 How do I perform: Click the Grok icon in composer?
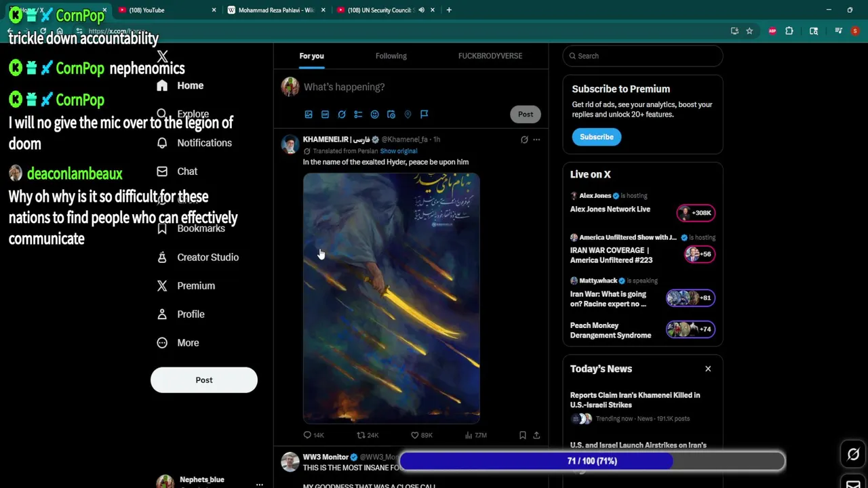pyautogui.click(x=342, y=115)
